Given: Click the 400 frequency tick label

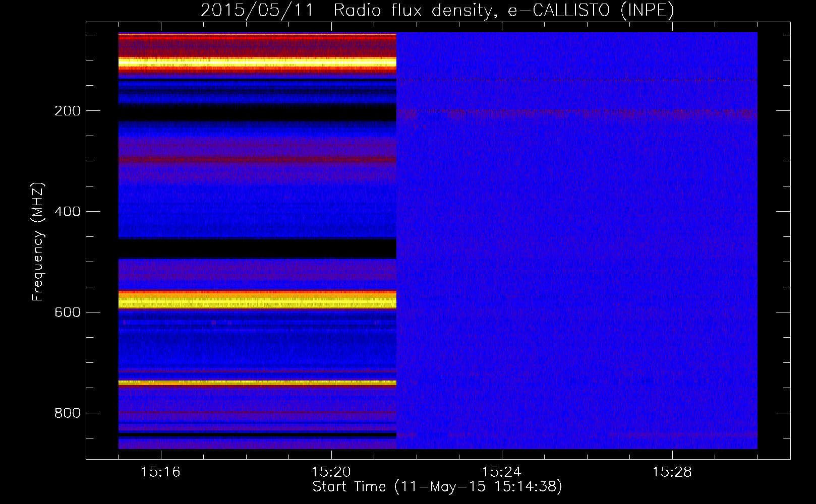Looking at the screenshot, I should (x=68, y=212).
